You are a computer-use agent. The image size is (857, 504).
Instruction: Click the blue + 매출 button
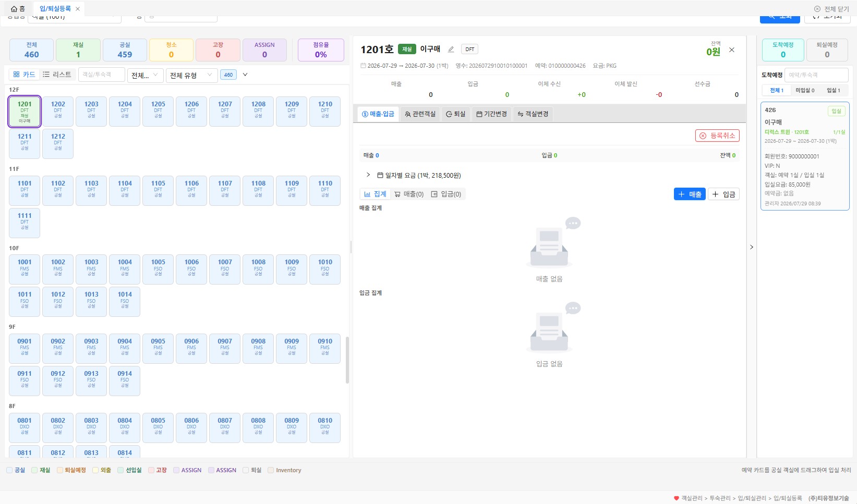[690, 194]
